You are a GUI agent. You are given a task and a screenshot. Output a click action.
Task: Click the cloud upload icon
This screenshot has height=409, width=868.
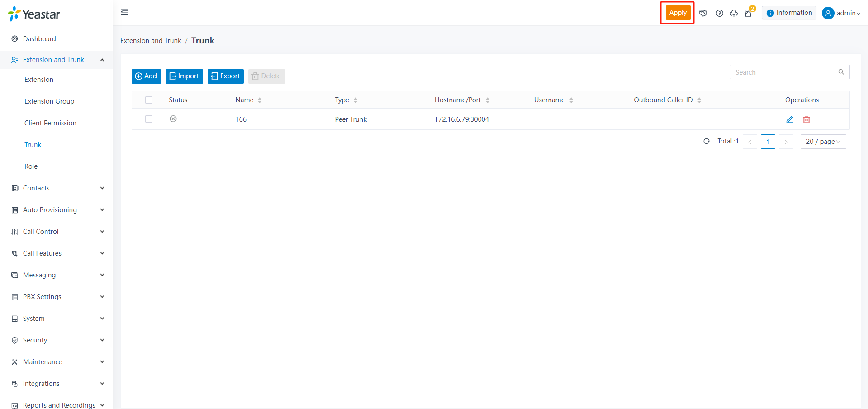(734, 13)
